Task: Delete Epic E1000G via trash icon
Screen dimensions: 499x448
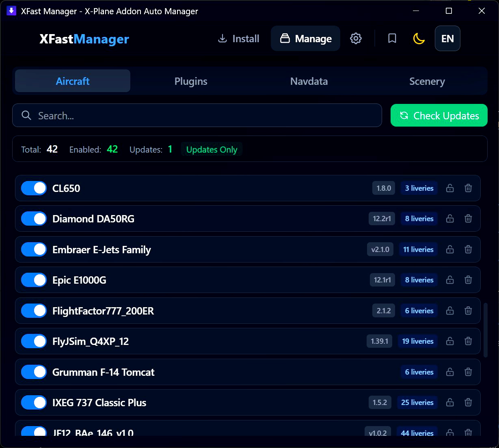Action: (x=468, y=280)
